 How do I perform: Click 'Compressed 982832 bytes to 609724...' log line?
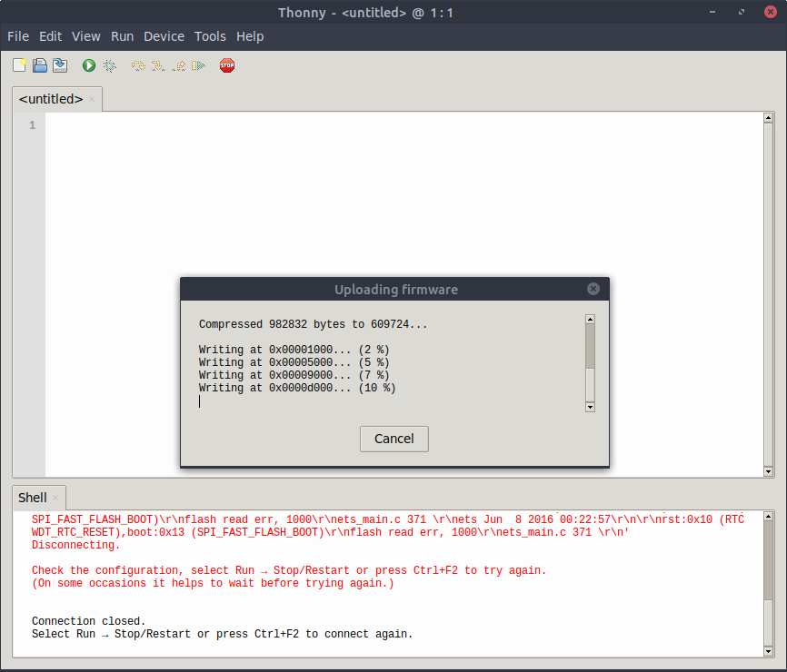(x=313, y=324)
